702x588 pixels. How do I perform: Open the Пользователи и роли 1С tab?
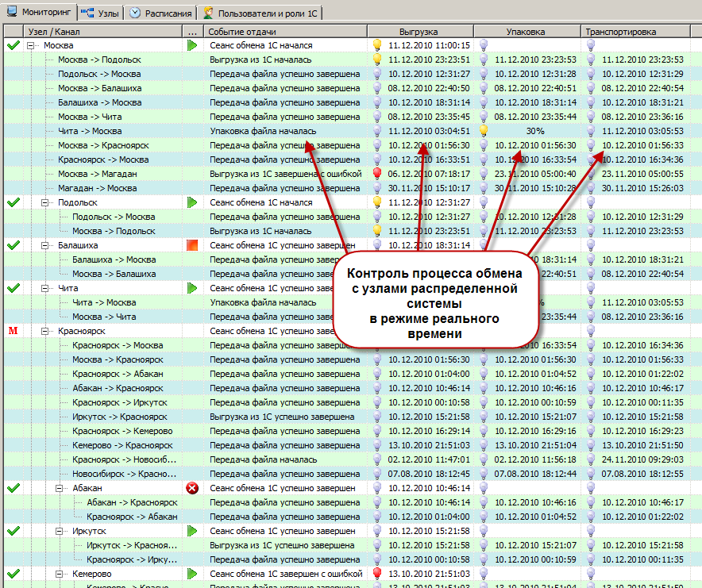tap(263, 13)
